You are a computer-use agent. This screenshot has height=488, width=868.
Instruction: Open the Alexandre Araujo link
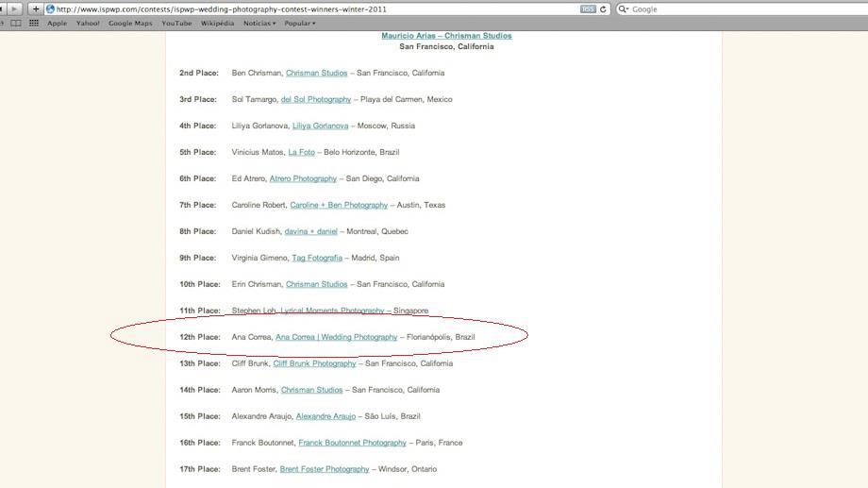point(326,416)
